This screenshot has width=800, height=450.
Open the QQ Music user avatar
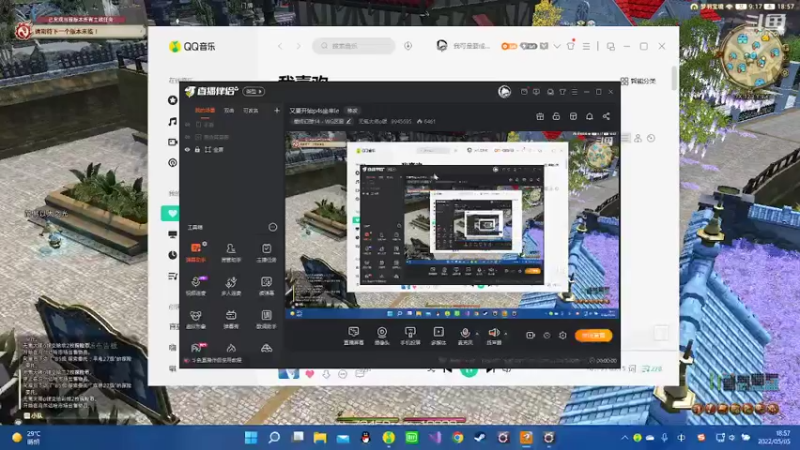click(x=442, y=46)
